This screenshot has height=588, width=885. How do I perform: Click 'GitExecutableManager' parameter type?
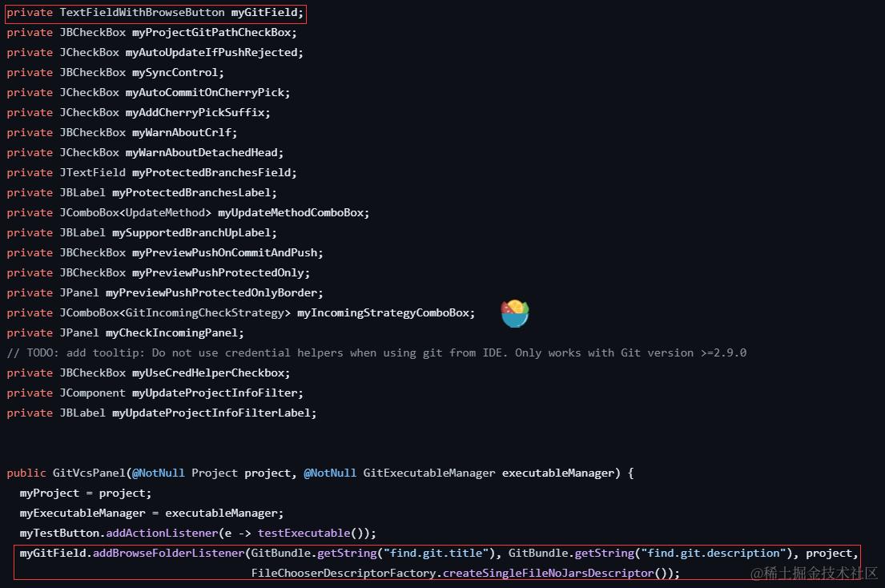tap(429, 473)
